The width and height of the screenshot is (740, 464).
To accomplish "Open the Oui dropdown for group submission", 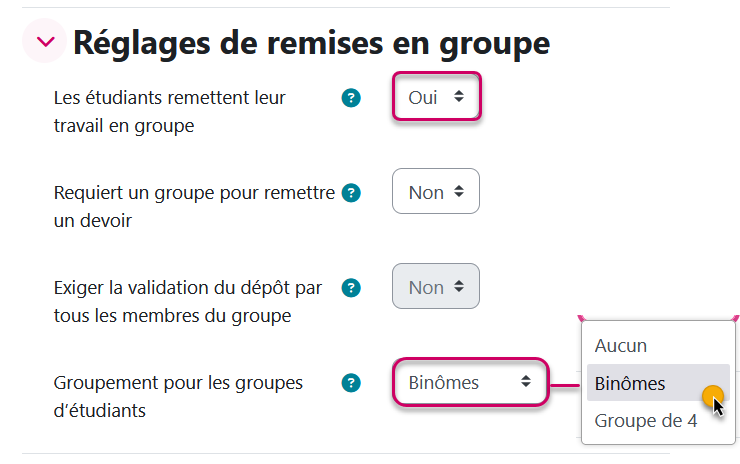I will pyautogui.click(x=436, y=97).
